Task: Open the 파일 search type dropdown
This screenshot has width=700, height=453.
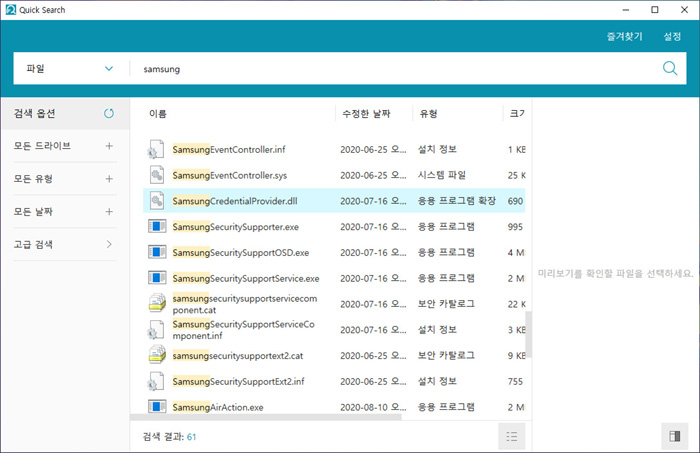Action: (x=71, y=68)
